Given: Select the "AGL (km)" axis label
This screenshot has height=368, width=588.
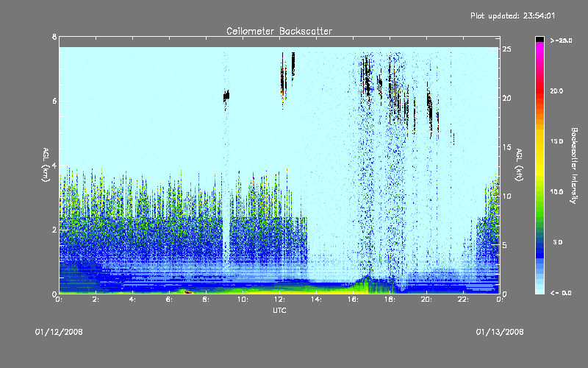Looking at the screenshot, I should pyautogui.click(x=46, y=165).
